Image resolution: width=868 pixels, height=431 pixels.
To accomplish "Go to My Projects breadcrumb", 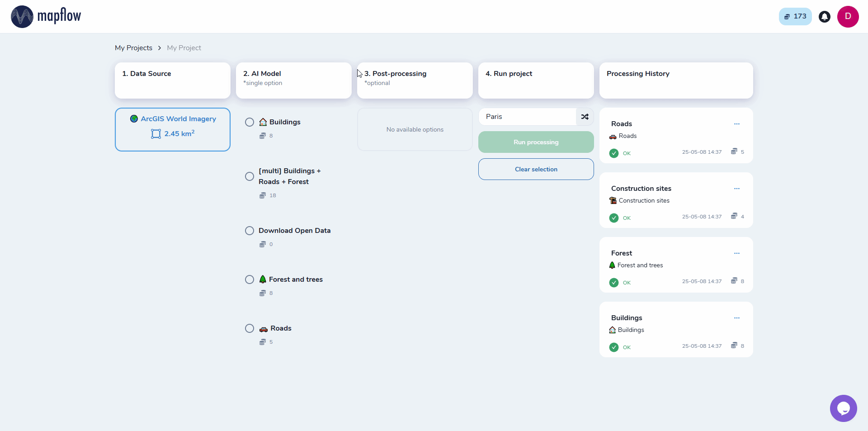I will tap(133, 48).
